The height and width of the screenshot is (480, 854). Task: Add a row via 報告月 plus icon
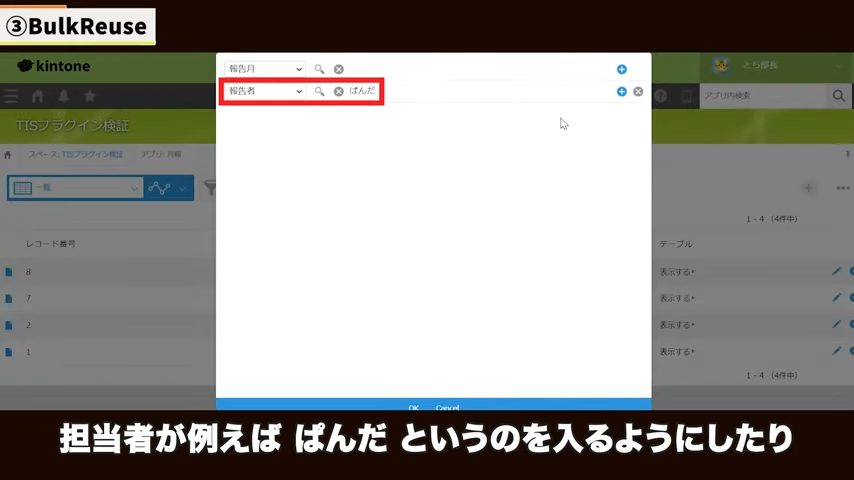tap(621, 69)
